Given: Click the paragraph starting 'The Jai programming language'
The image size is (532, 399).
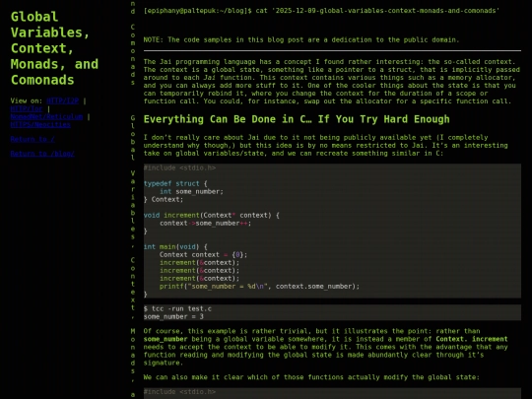Looking at the screenshot, I should point(331,82).
